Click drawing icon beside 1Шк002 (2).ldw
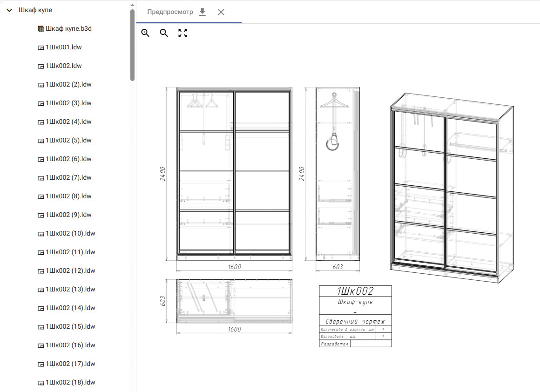The width and height of the screenshot is (540, 392). coord(40,85)
